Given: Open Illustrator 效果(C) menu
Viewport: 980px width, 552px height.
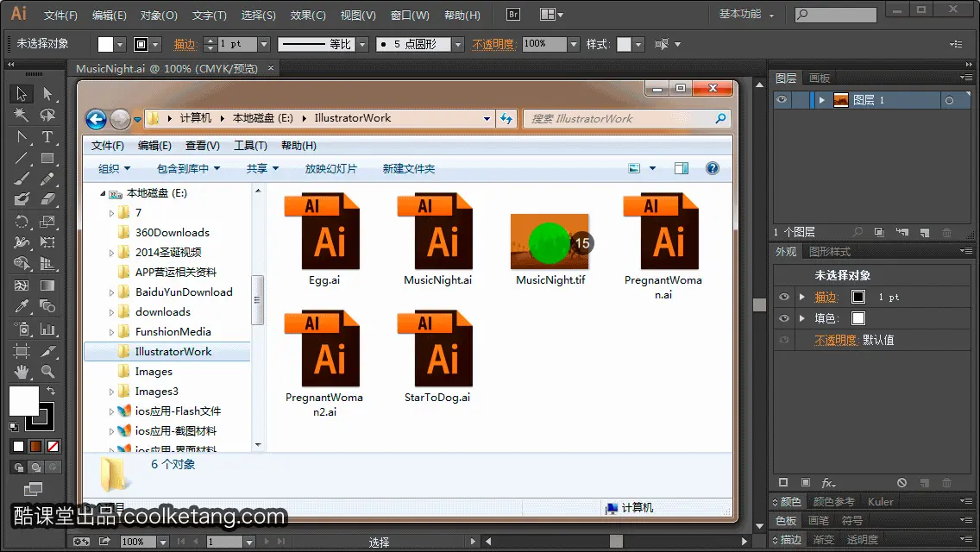Looking at the screenshot, I should 308,15.
